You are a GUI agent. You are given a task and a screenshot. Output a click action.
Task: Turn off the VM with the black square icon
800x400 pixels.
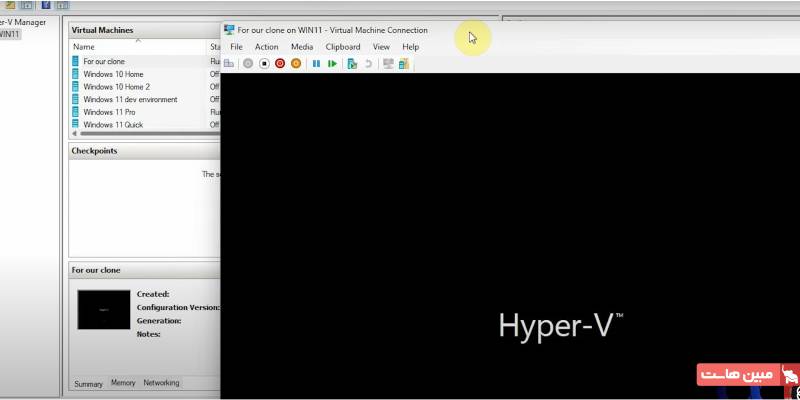tap(264, 64)
